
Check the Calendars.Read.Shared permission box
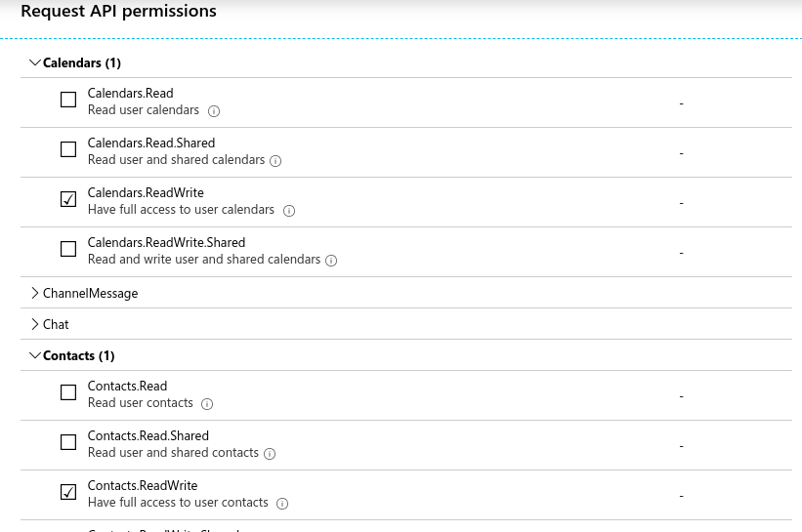click(68, 149)
